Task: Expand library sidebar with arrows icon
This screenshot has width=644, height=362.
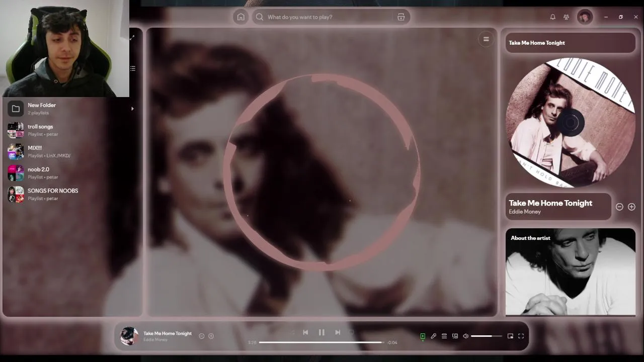Action: pos(132,38)
